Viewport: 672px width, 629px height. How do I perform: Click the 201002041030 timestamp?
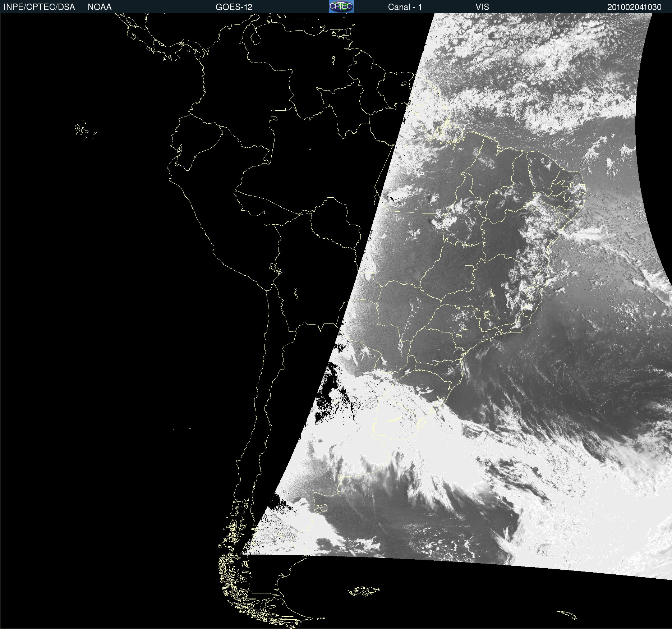tap(634, 7)
